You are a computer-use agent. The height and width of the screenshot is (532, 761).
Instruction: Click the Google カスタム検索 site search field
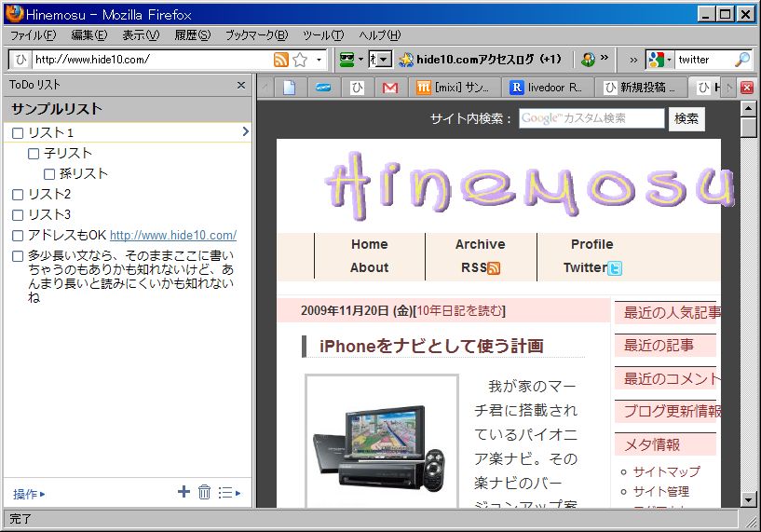click(591, 118)
